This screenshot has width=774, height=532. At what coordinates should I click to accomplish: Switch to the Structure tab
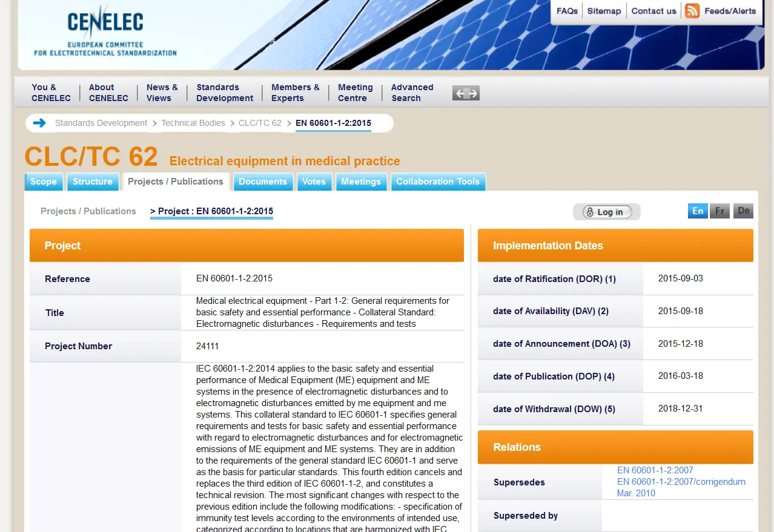click(x=93, y=182)
